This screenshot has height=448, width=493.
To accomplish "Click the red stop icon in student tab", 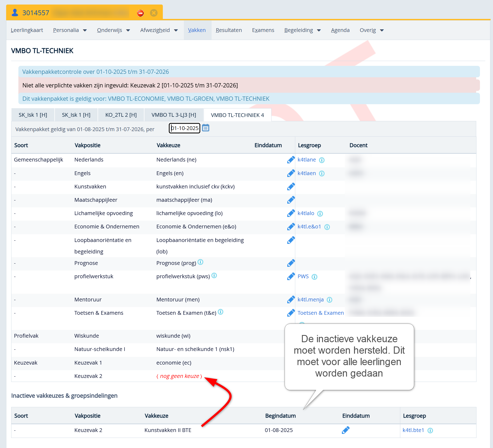I will (140, 13).
